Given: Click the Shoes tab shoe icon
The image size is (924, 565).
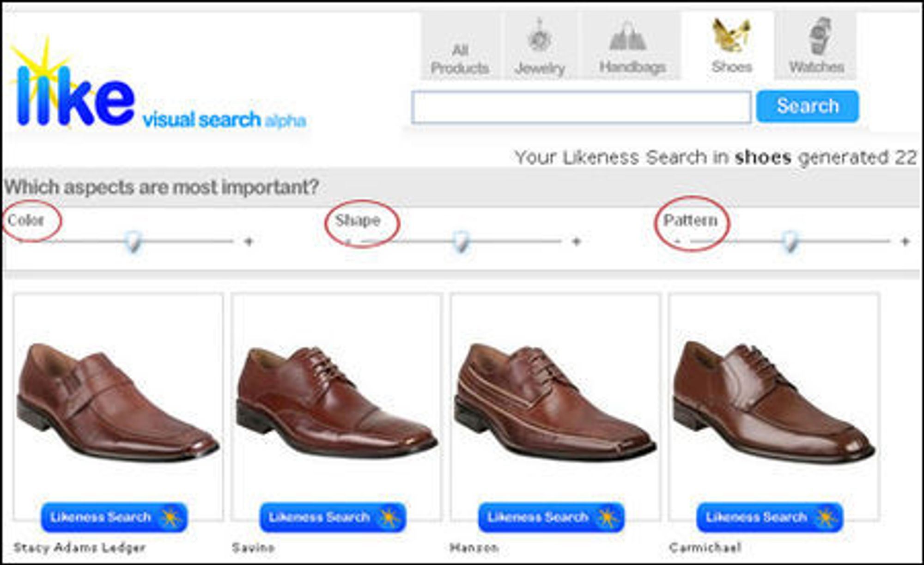Looking at the screenshot, I should point(731,35).
